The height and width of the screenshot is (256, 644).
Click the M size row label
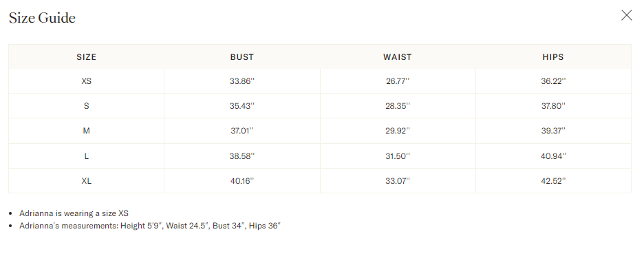86,131
